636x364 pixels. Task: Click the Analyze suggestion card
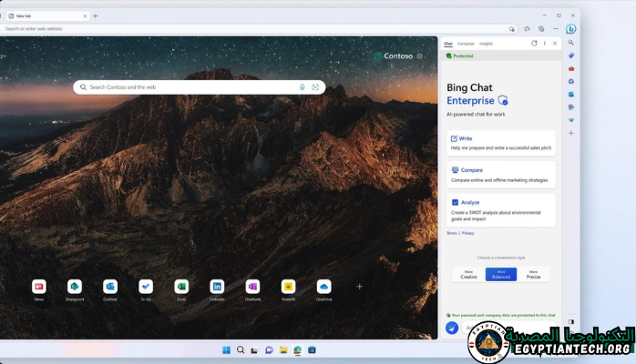point(501,210)
